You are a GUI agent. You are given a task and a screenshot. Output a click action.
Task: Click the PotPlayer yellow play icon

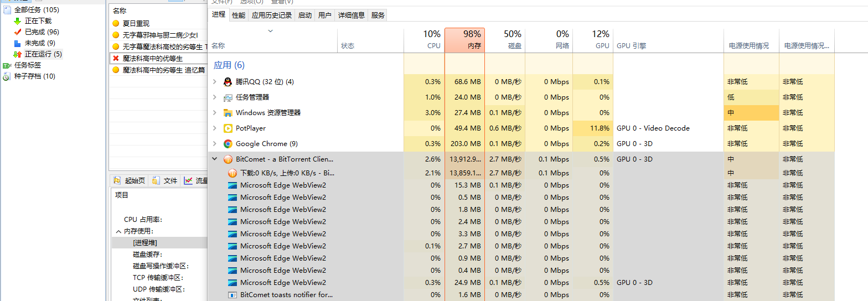click(228, 128)
